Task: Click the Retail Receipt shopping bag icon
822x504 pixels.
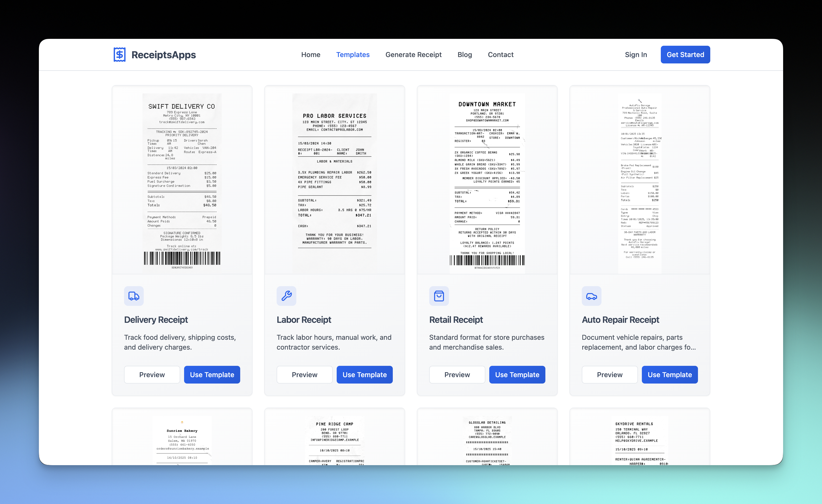Action: pyautogui.click(x=439, y=296)
